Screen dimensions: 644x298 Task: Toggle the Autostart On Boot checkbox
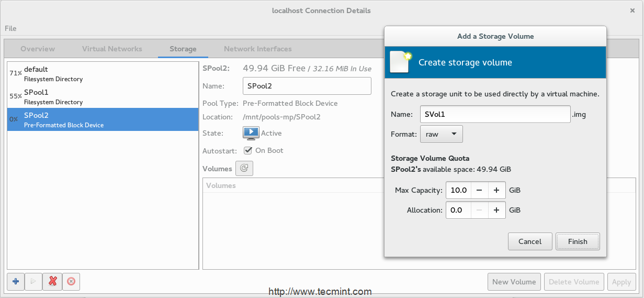pos(248,150)
